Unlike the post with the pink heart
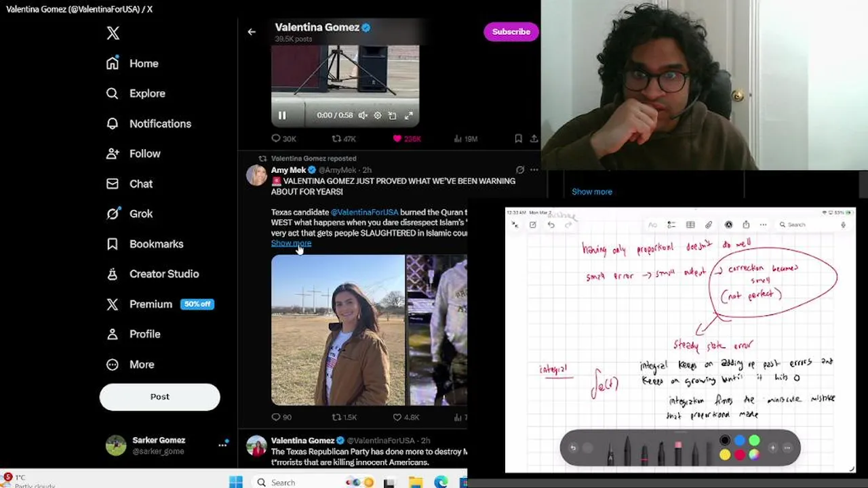This screenshot has height=488, width=868. pos(406,138)
